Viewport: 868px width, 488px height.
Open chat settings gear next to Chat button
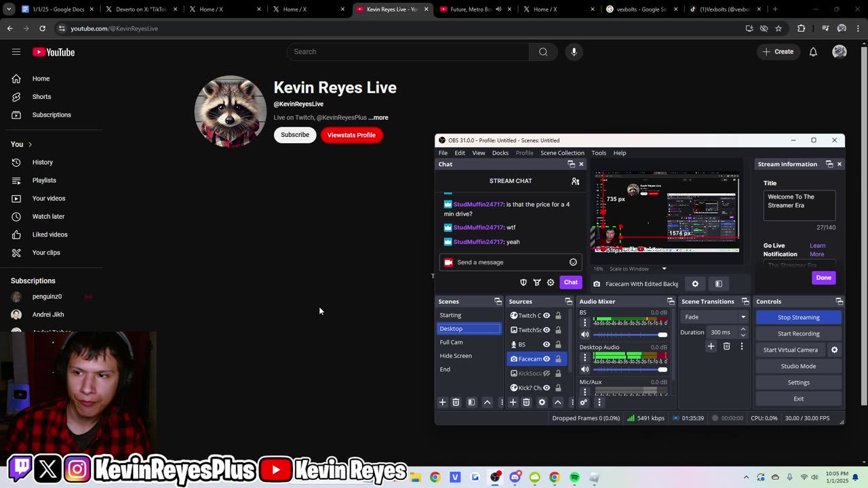[551, 283]
